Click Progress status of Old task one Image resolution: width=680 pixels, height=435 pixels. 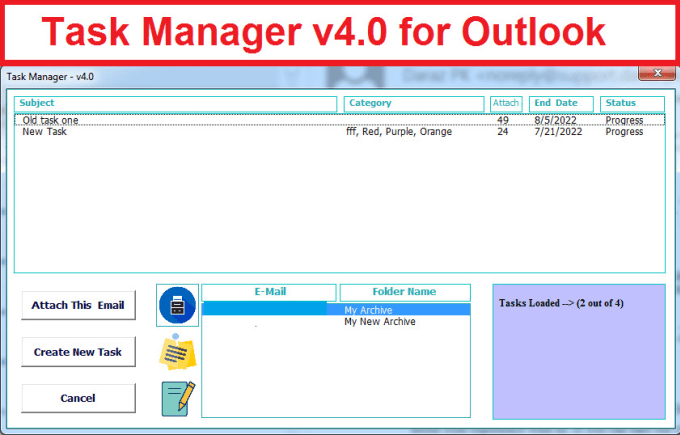(x=624, y=120)
